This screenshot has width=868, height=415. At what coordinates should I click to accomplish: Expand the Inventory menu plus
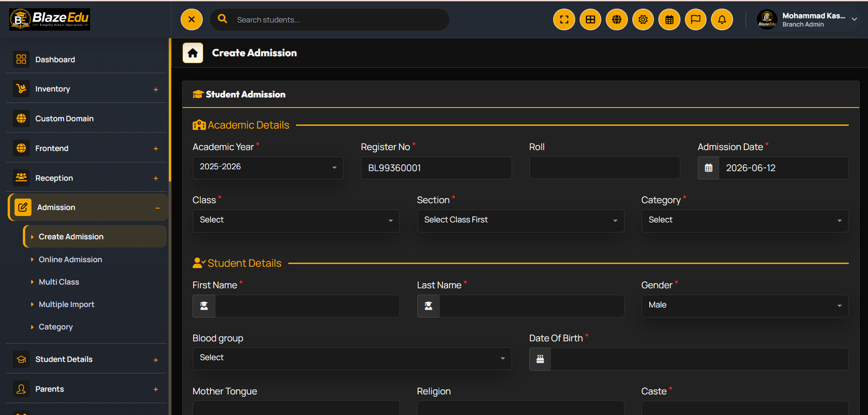(156, 90)
